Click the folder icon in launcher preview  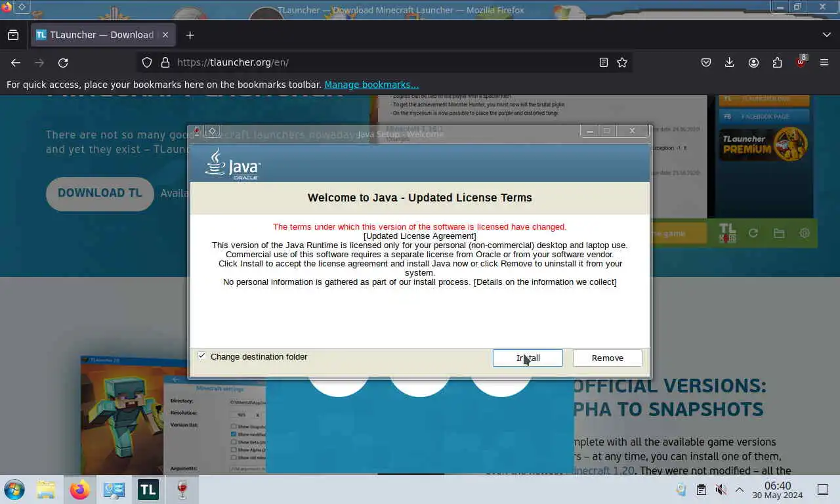coord(779,233)
